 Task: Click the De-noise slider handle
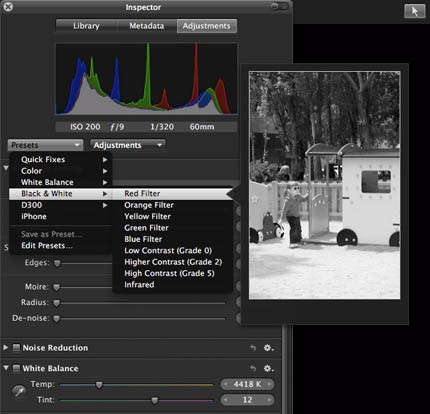[57, 319]
